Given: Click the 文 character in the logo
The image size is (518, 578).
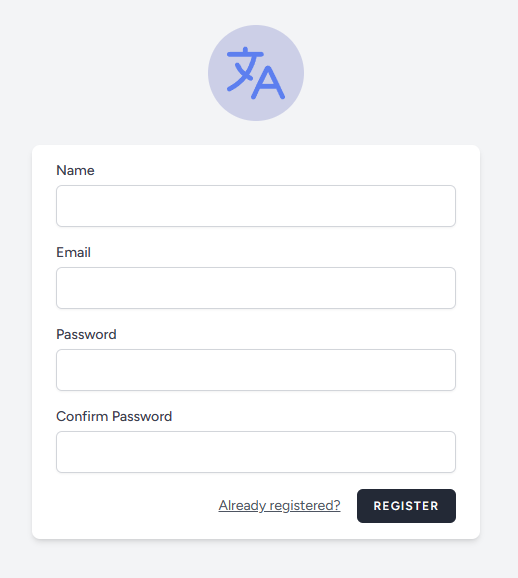Looking at the screenshot, I should click(x=245, y=69).
